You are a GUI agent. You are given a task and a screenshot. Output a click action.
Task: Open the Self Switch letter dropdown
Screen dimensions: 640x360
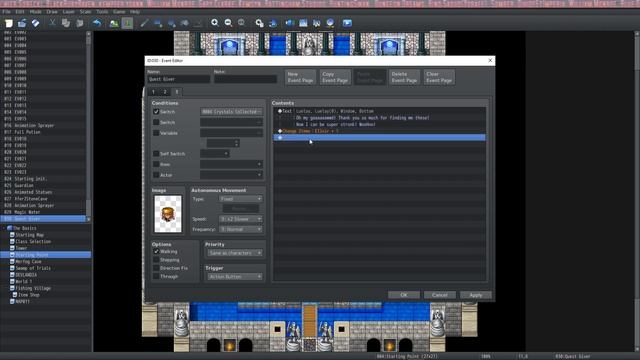coord(215,153)
